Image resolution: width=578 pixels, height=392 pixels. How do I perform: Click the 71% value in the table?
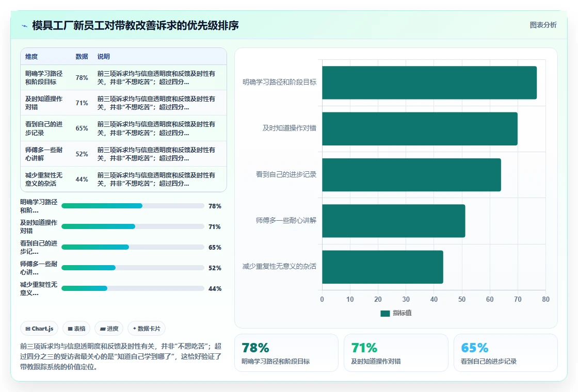click(82, 103)
